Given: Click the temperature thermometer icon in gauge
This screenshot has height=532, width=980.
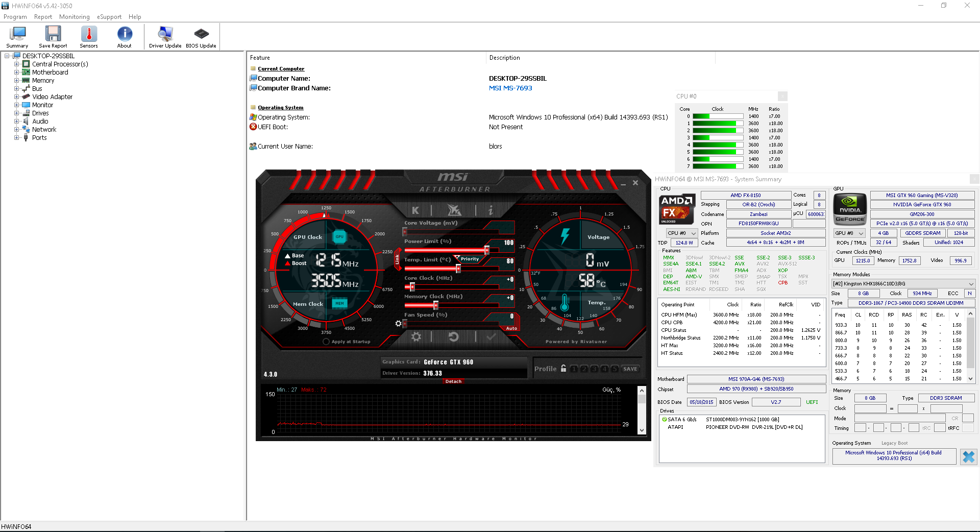Looking at the screenshot, I should tap(565, 302).
